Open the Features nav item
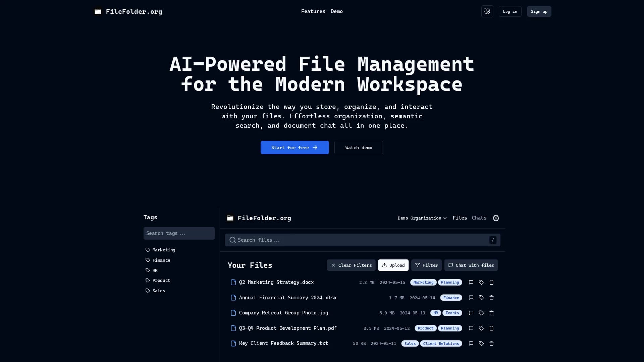The height and width of the screenshot is (362, 644). 313,11
